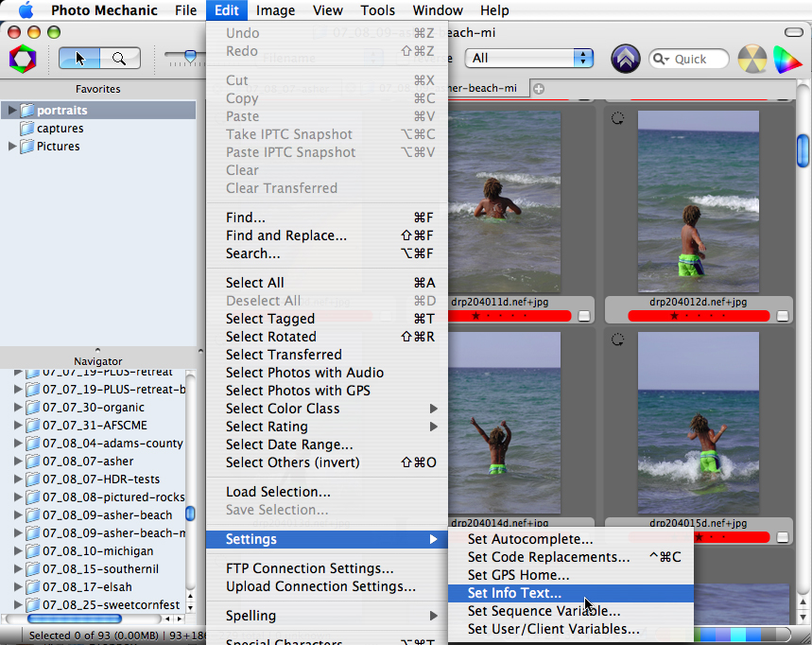Click the captures folder icon

[x=27, y=129]
